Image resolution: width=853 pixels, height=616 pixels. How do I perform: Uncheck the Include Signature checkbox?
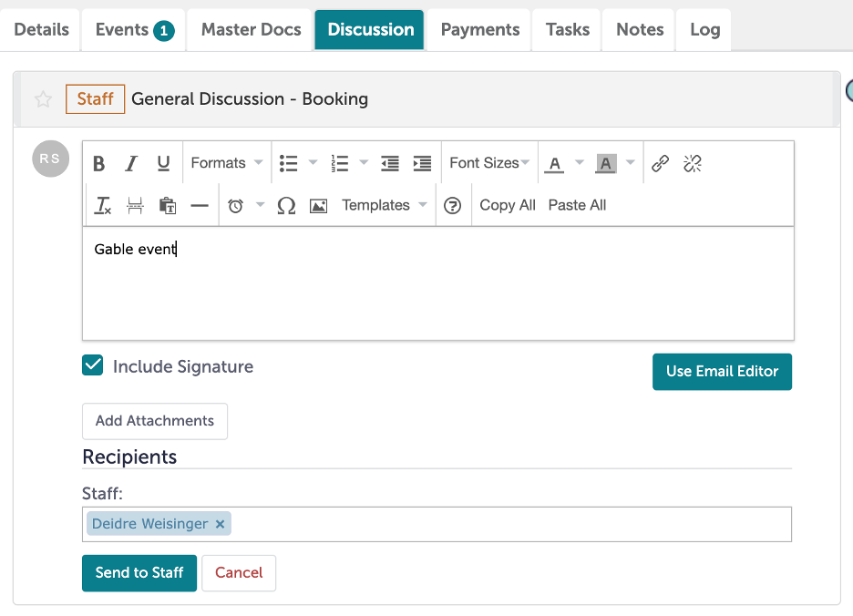pyautogui.click(x=93, y=366)
